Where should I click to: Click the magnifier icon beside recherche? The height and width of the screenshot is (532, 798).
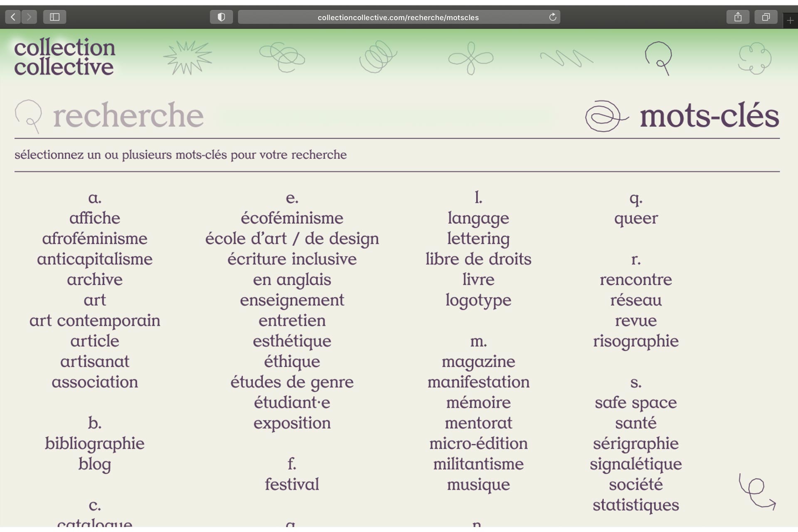[29, 116]
